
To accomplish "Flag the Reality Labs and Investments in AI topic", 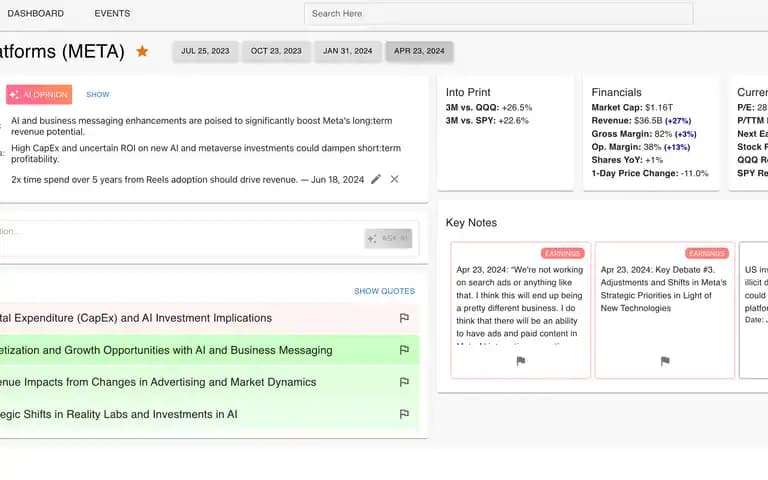I will click(x=404, y=414).
